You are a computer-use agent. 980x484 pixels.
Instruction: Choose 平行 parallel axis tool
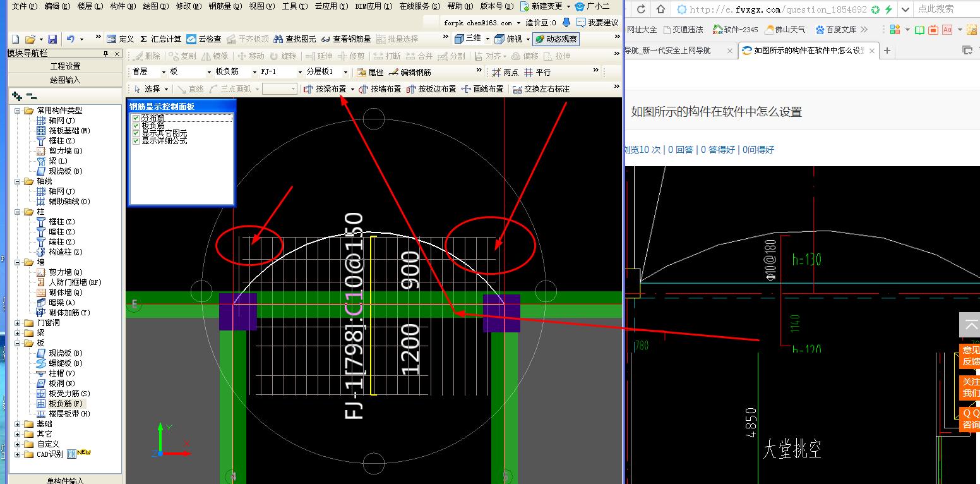point(537,73)
